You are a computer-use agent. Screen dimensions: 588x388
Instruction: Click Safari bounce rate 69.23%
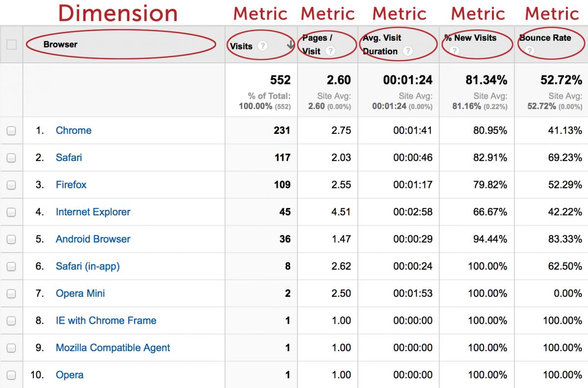coord(565,157)
